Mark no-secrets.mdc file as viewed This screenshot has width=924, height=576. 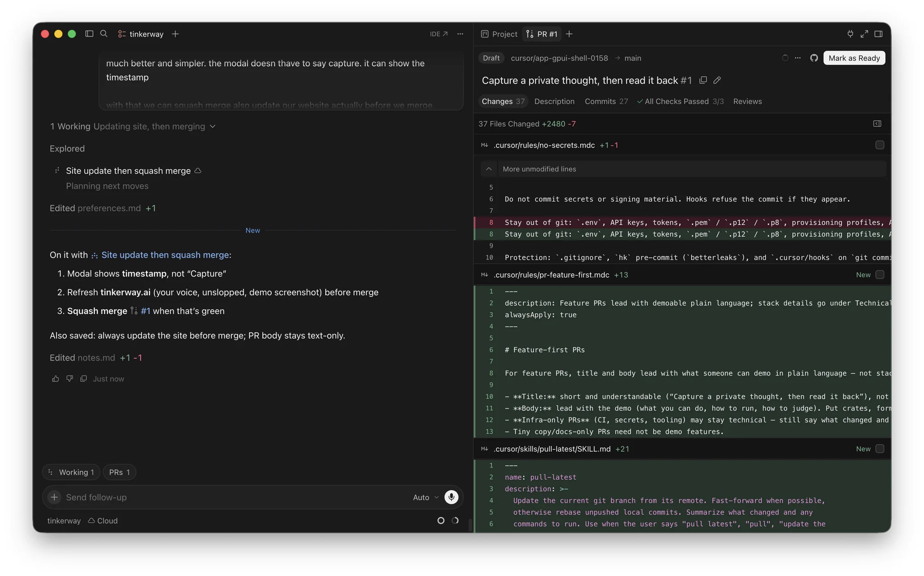879,145
